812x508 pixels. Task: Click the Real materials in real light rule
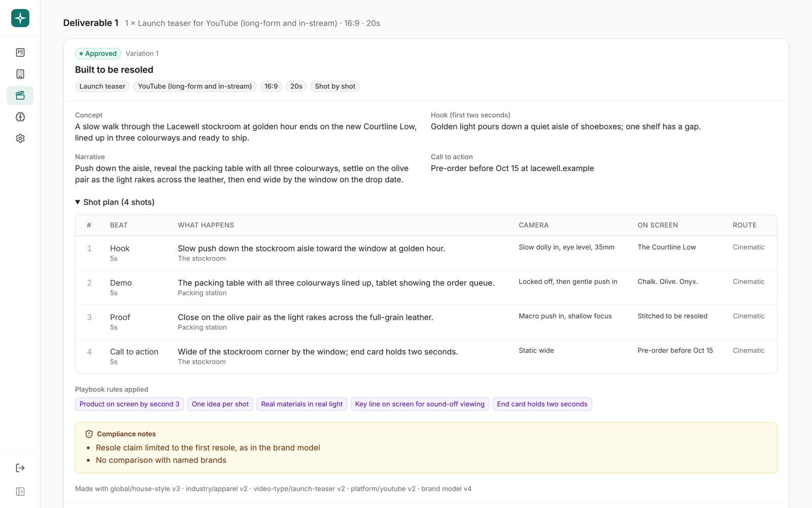click(x=302, y=404)
